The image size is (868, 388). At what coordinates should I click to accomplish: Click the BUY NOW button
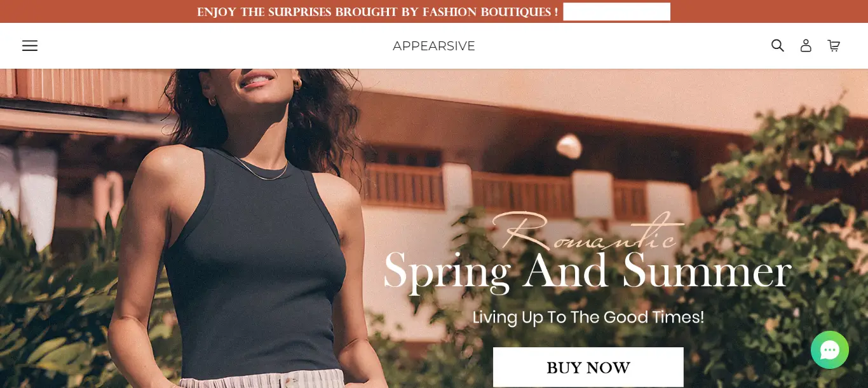point(588,367)
